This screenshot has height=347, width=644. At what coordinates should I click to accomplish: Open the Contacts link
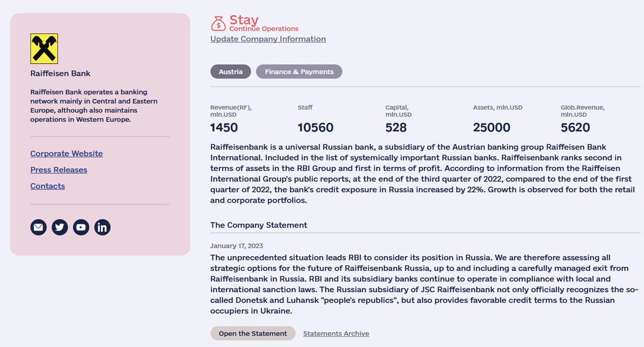[x=48, y=186]
